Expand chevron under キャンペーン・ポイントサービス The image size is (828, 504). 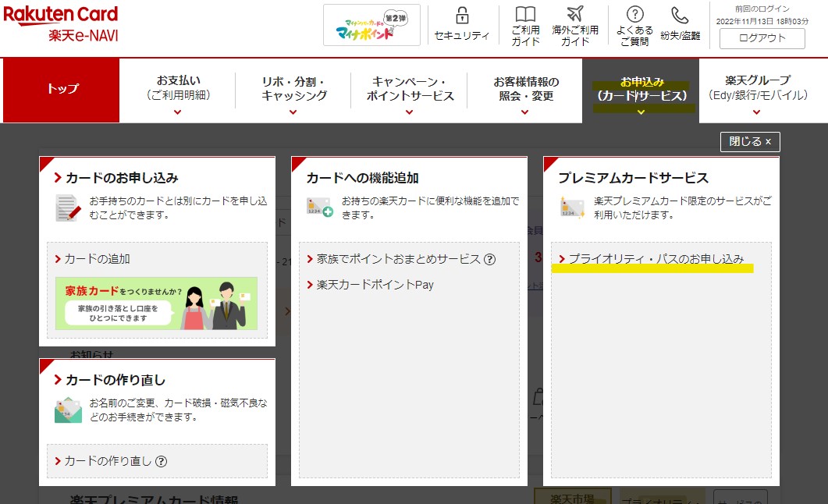point(409,112)
